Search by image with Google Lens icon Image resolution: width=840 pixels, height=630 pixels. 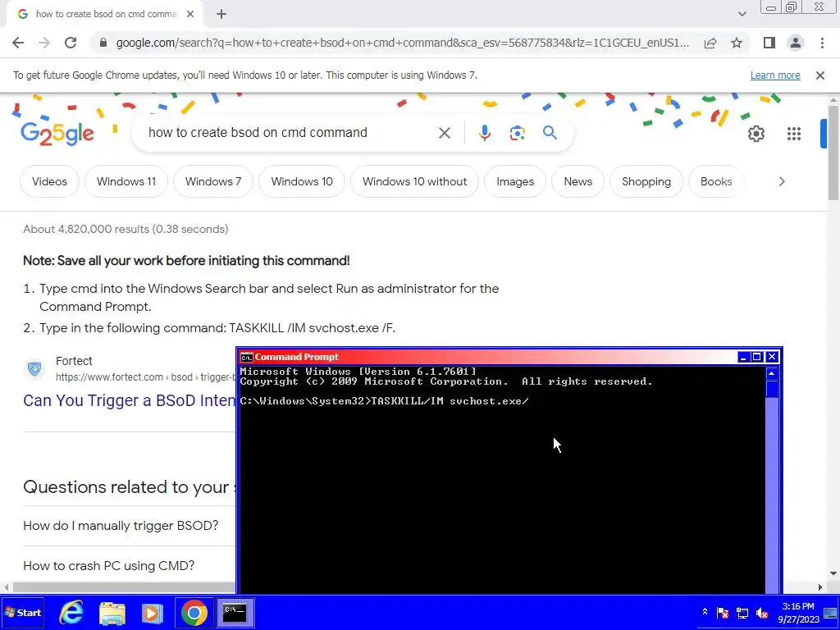point(517,133)
